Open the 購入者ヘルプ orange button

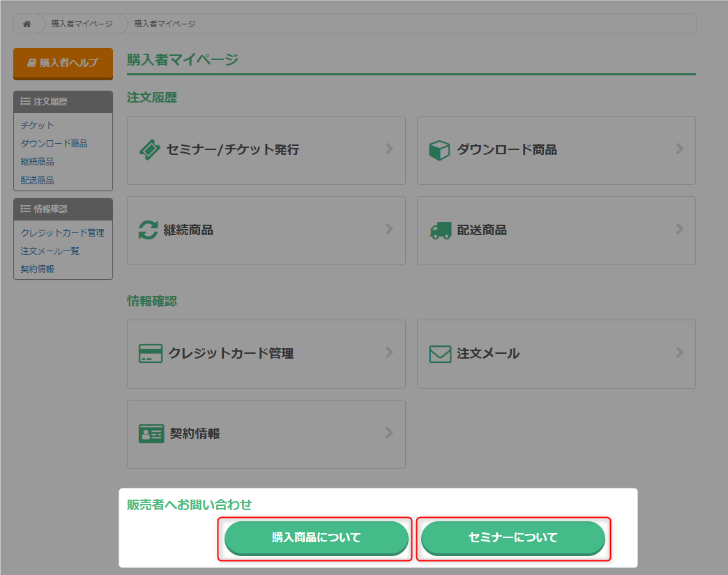point(63,63)
